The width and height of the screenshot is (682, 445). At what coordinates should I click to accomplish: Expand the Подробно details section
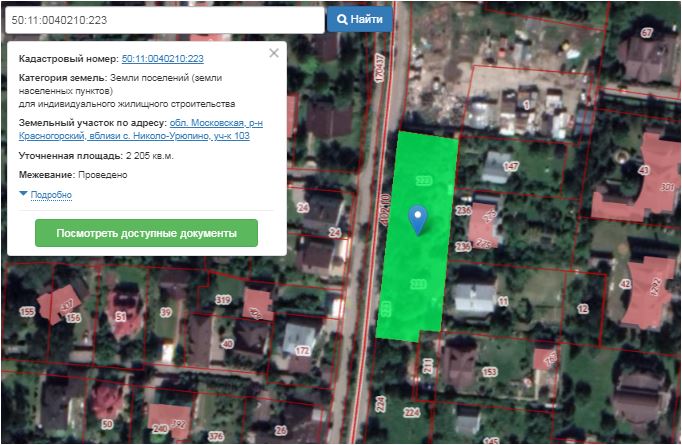(50, 194)
